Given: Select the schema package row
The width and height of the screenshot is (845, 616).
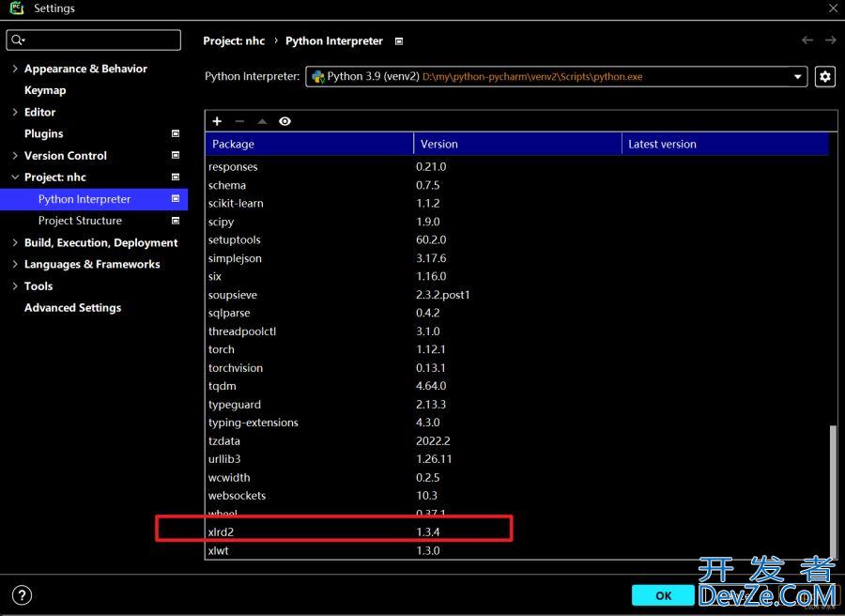Looking at the screenshot, I should (x=517, y=185).
